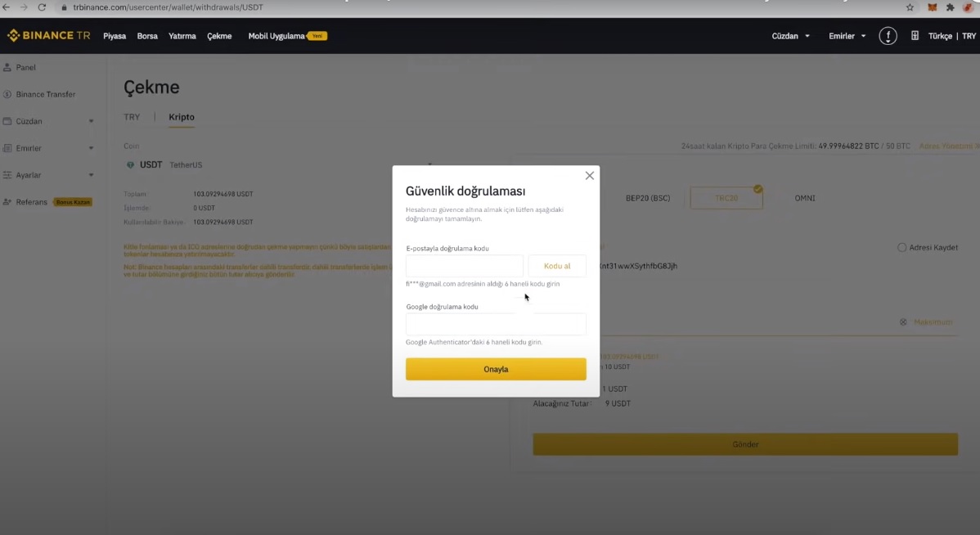Select the BEP20 (BSC) network
Image resolution: width=980 pixels, height=535 pixels.
[x=648, y=198]
